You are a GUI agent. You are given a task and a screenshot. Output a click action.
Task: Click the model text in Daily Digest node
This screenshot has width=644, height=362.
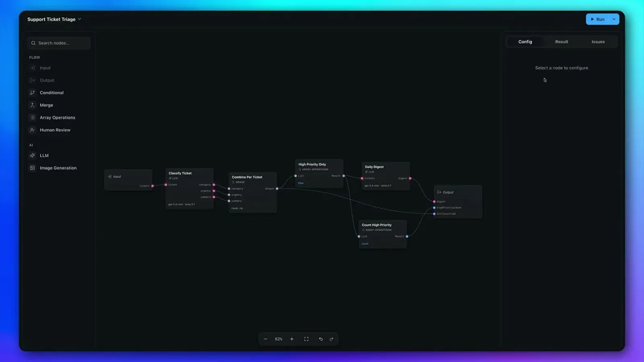(378, 186)
